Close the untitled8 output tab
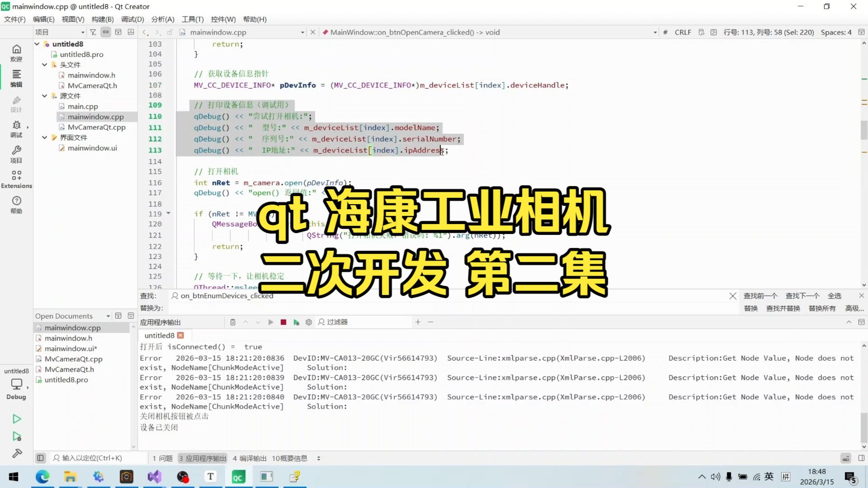The image size is (868, 488). tap(181, 335)
